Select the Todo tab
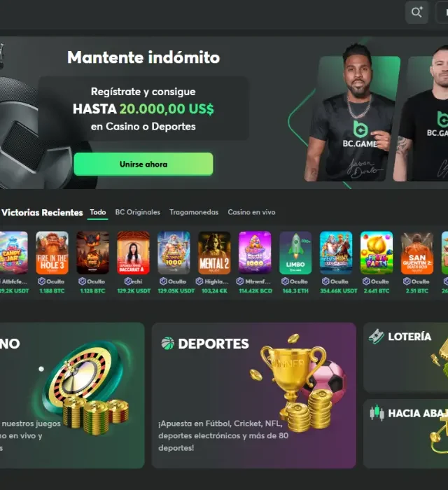448x490 pixels. point(98,212)
